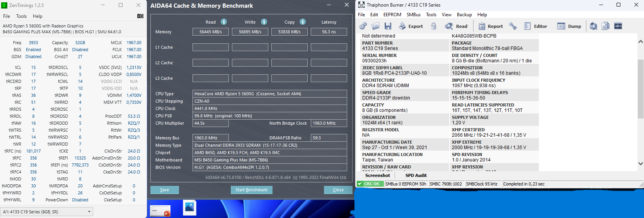
Task: Switch to the Screenshot tab
Action: point(378,175)
